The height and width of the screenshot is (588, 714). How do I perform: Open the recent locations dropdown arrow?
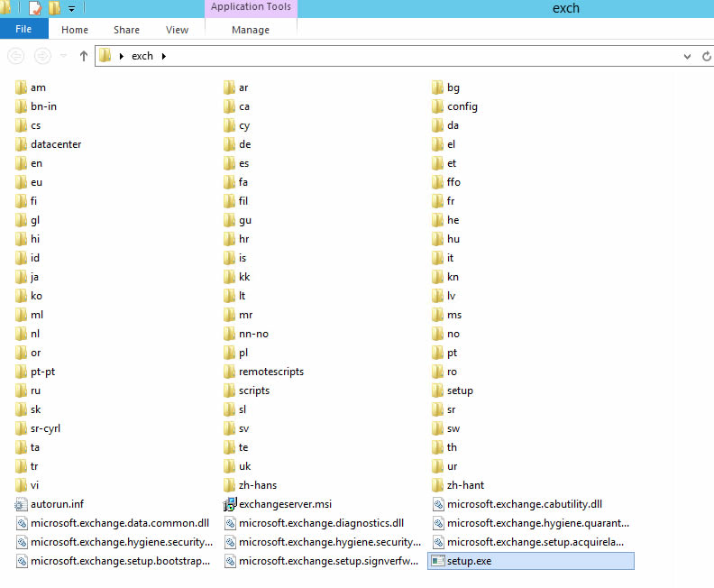(63, 56)
